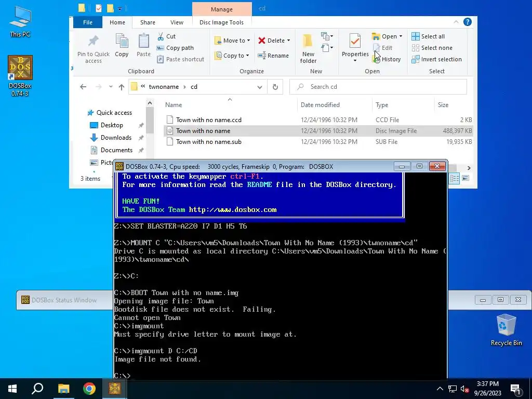Show hidden tray icons with the chevron

(x=440, y=389)
